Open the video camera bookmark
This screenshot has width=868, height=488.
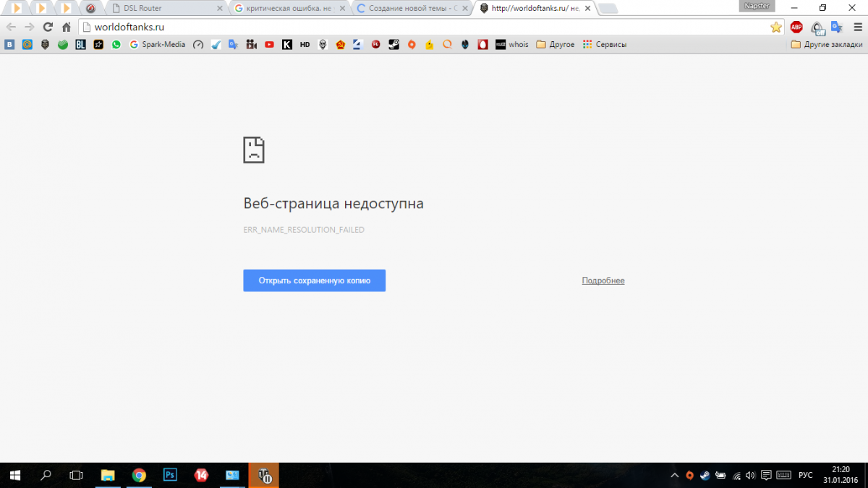tap(252, 44)
